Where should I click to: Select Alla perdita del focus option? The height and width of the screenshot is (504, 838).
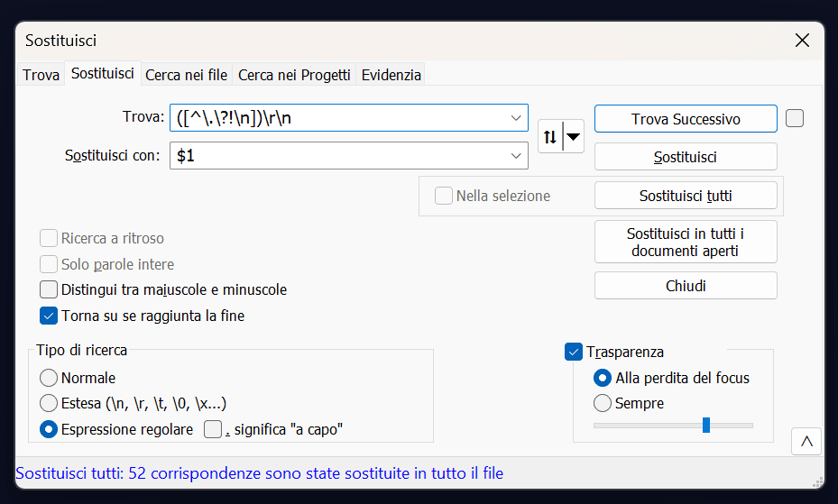point(603,378)
